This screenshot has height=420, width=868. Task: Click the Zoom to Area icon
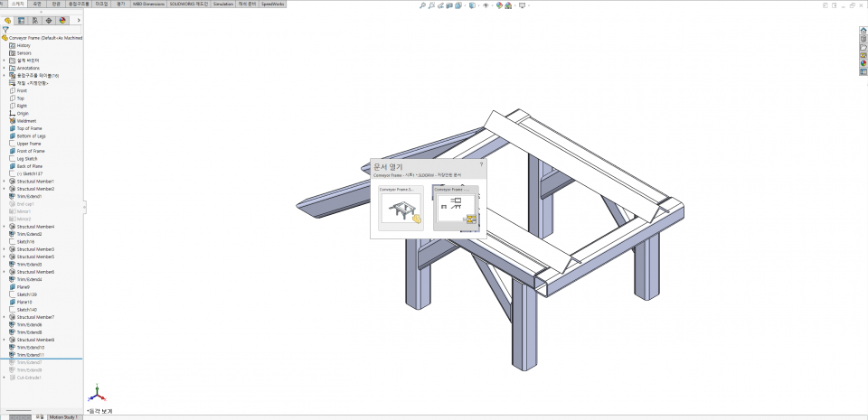(432, 5)
